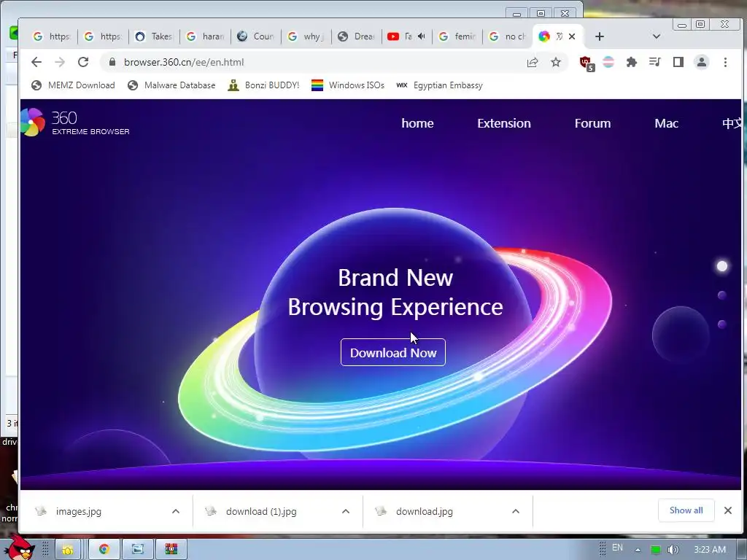Switch to the 'why j' Google tab
The width and height of the screenshot is (747, 560).
307,36
